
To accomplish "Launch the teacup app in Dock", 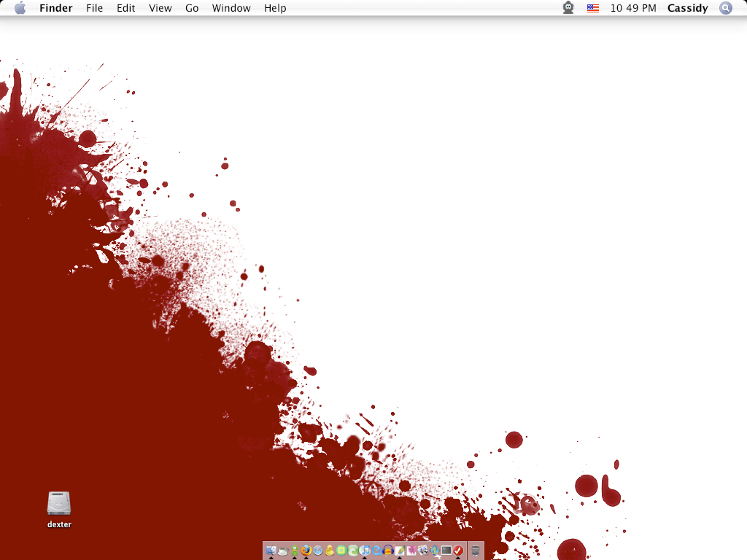I will tap(283, 551).
